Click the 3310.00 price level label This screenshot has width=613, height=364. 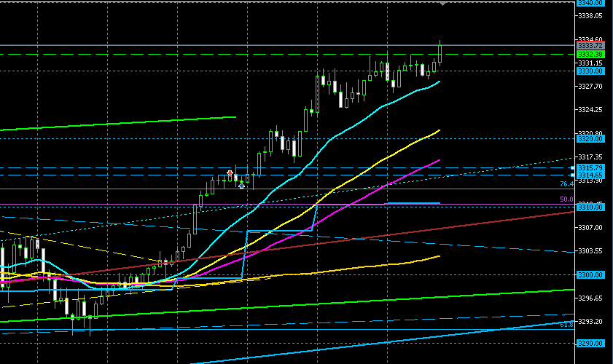[589, 207]
